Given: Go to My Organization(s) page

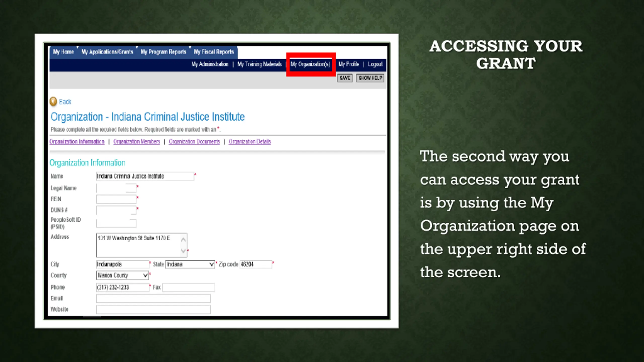Looking at the screenshot, I should (x=310, y=64).
